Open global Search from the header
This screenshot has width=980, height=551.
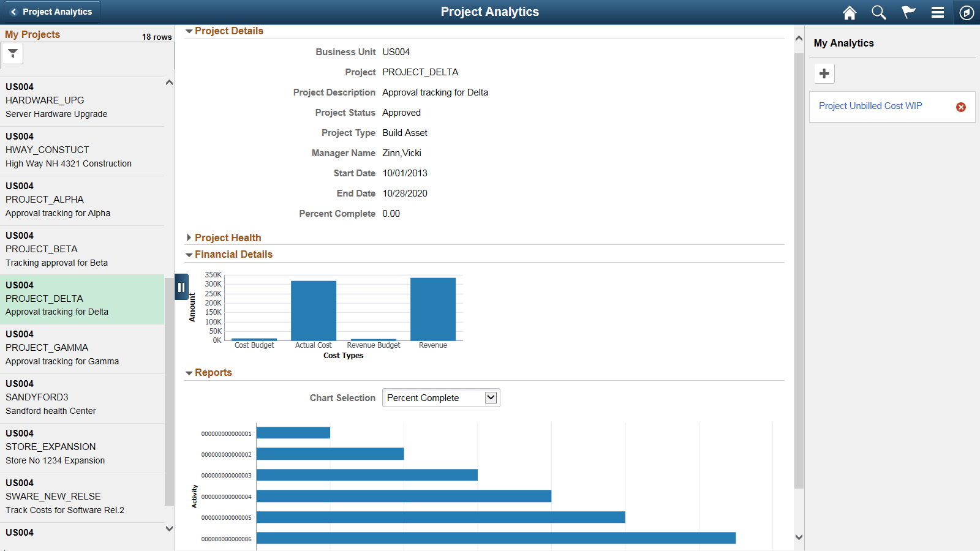point(879,12)
